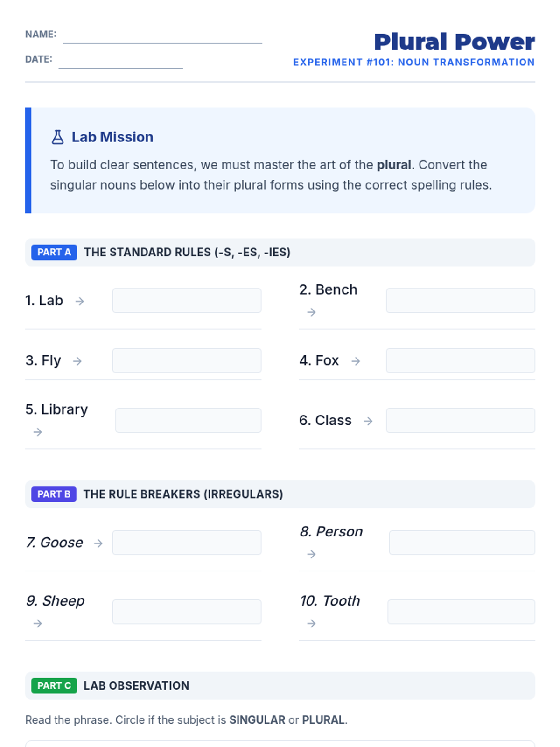
Task: Click the arrow icon below Tooth
Action: 311,623
